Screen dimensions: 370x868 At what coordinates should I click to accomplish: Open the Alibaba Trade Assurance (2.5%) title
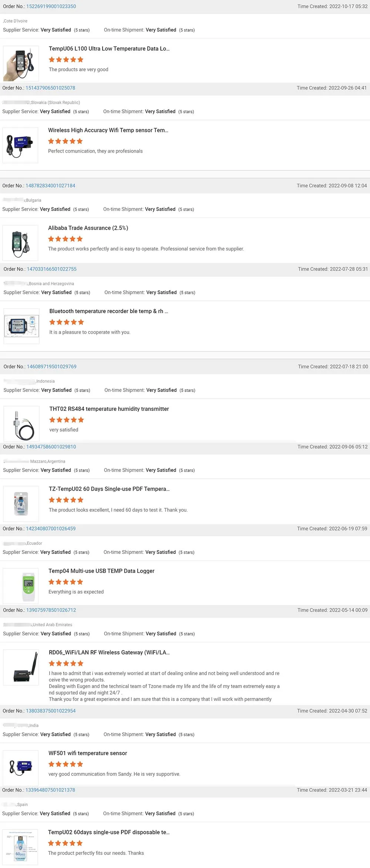[88, 228]
